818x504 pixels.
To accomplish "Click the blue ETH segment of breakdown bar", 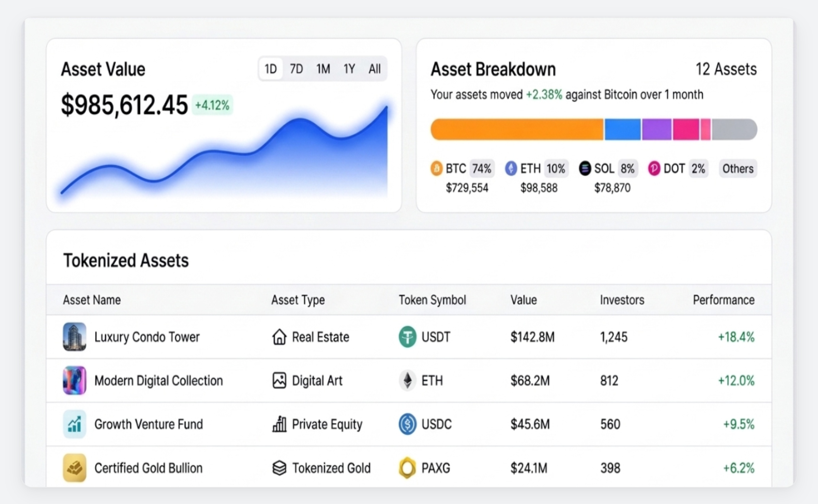I will (x=622, y=129).
